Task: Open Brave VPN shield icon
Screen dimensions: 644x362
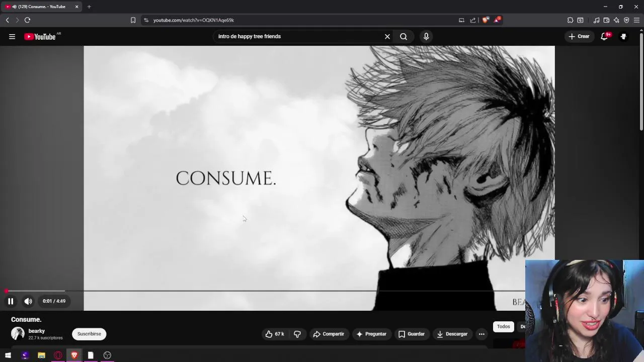Action: click(x=626, y=20)
